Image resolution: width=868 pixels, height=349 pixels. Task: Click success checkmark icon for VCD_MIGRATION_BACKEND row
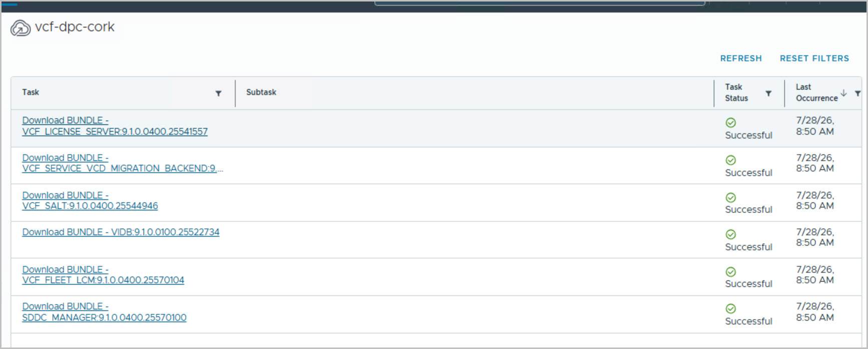[x=731, y=160]
